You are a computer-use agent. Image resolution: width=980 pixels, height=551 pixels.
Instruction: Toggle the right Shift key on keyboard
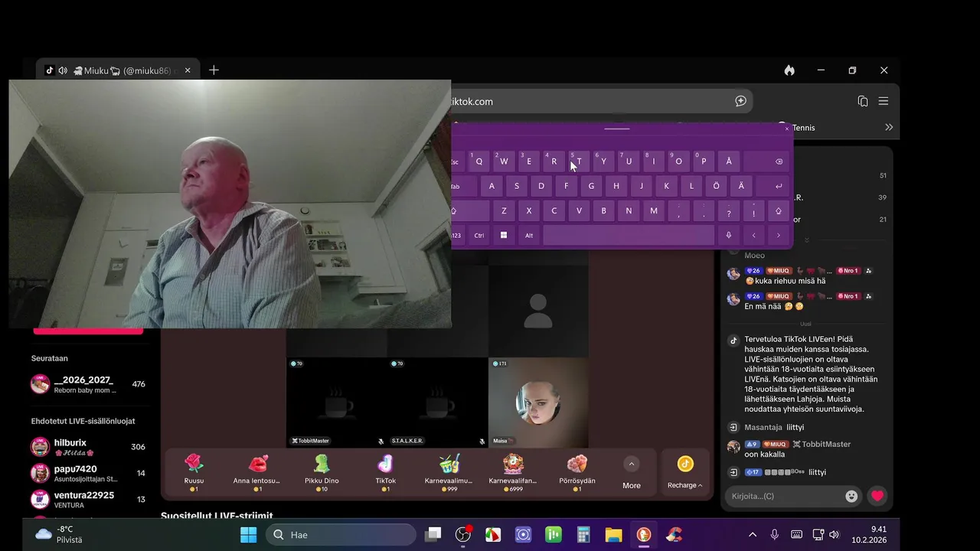[x=779, y=210]
